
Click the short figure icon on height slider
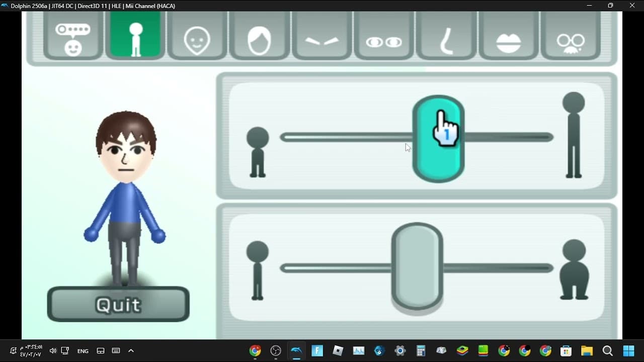click(258, 152)
